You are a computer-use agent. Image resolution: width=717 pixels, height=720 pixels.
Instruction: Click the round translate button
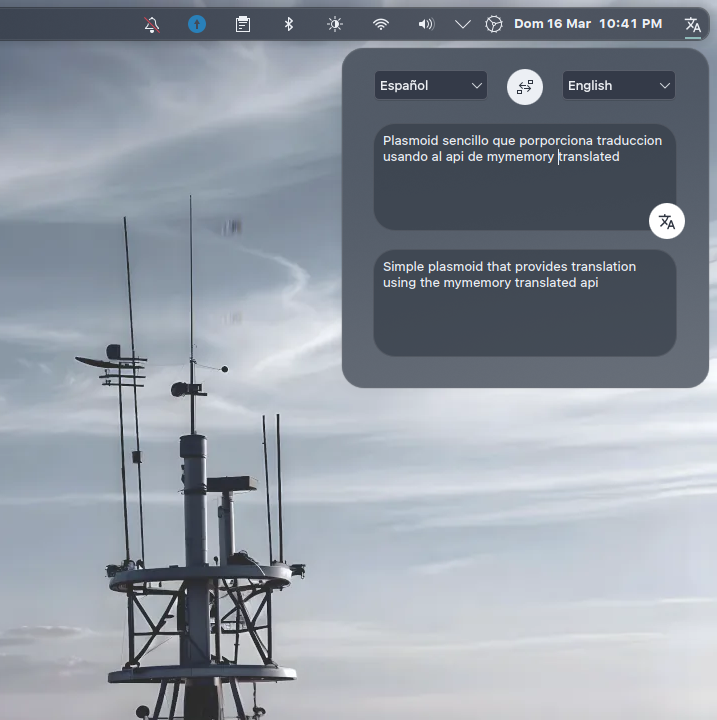tap(666, 221)
